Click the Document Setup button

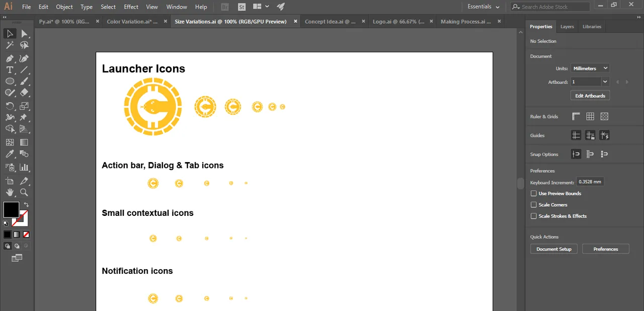coord(554,249)
